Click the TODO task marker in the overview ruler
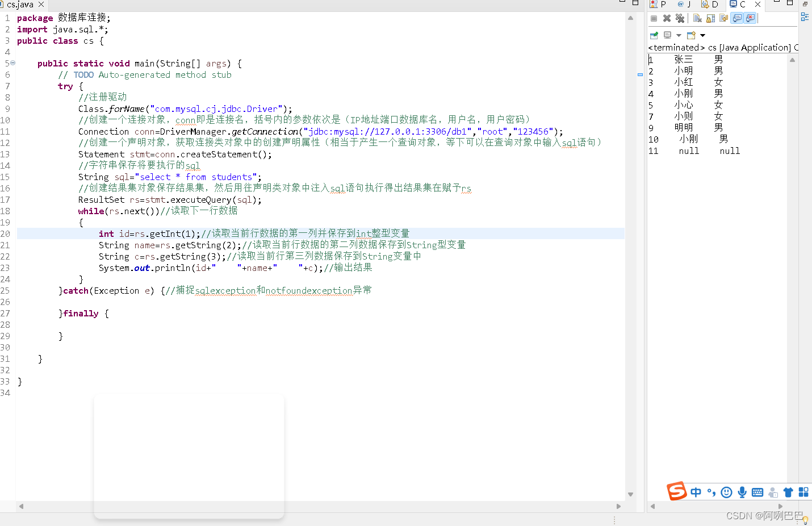 coord(640,74)
